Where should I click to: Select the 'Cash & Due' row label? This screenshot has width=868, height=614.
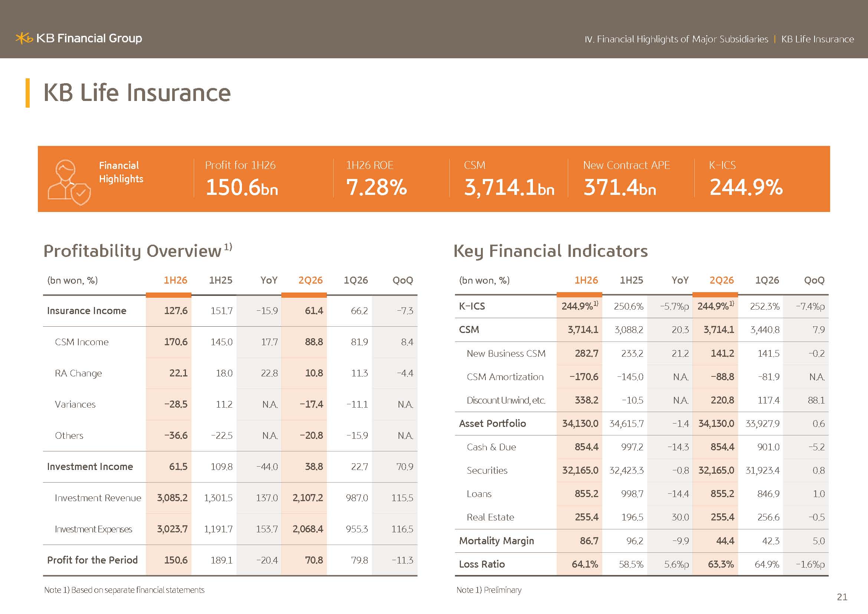pyautogui.click(x=491, y=447)
